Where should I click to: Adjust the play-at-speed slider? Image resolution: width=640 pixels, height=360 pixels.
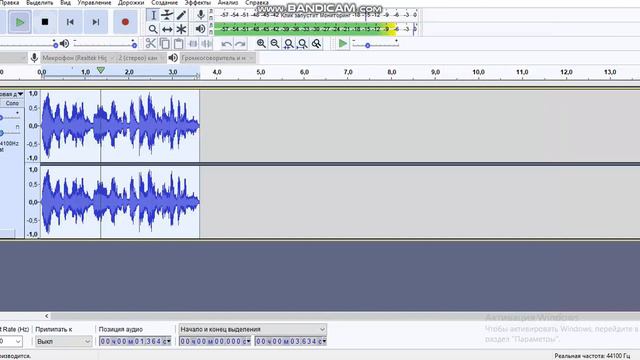coord(375,44)
